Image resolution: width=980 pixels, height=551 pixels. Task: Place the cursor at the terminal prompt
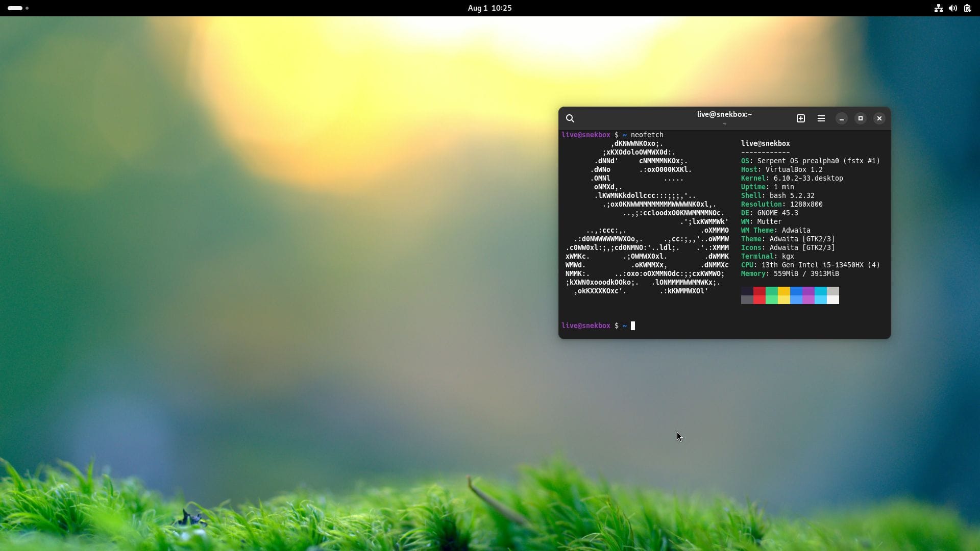pyautogui.click(x=633, y=325)
